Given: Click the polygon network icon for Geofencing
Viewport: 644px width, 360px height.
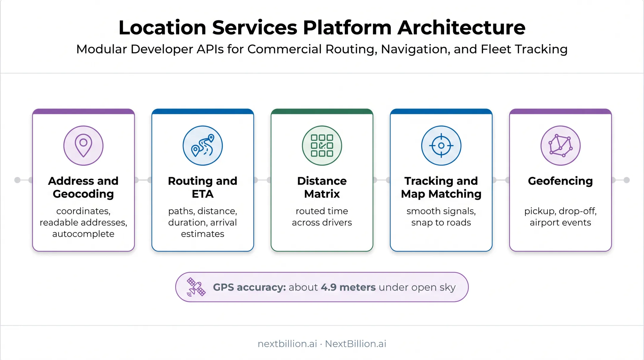Looking at the screenshot, I should [x=561, y=146].
